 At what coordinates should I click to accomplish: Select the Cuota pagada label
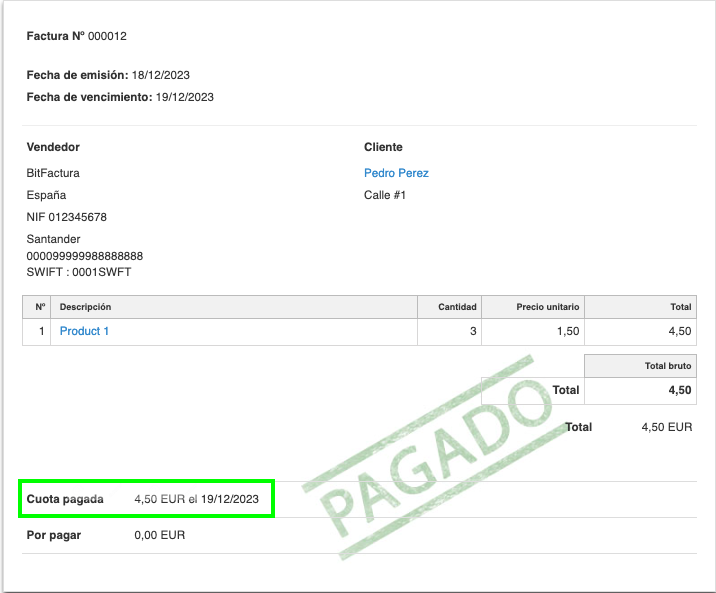65,499
